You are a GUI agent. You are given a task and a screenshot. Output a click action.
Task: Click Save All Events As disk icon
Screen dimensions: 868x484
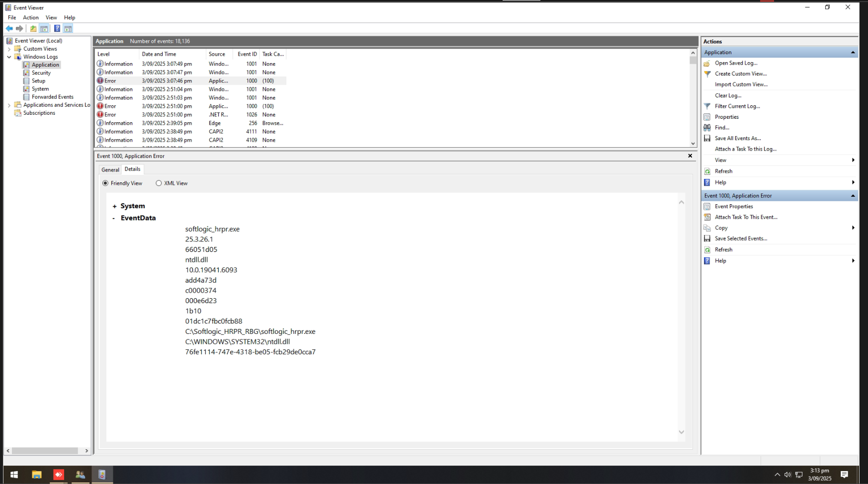click(707, 139)
